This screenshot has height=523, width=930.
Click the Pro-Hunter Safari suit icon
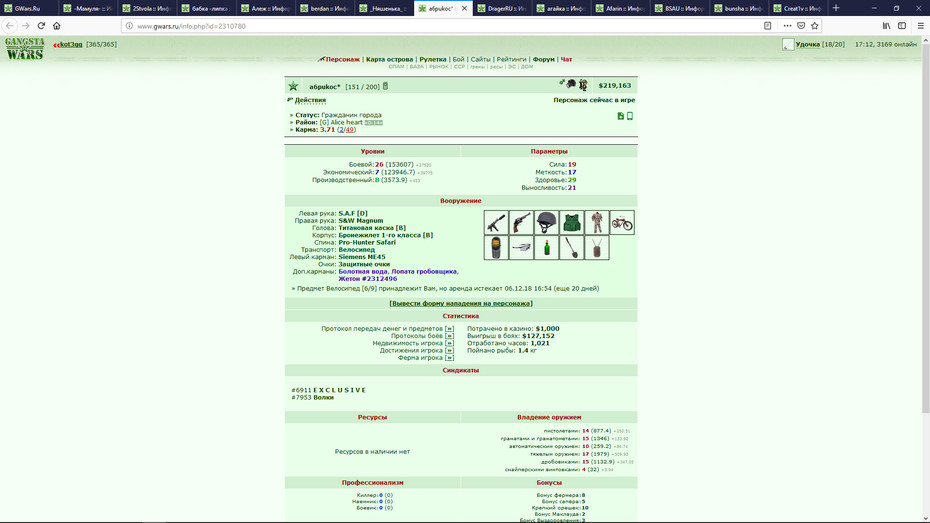597,223
